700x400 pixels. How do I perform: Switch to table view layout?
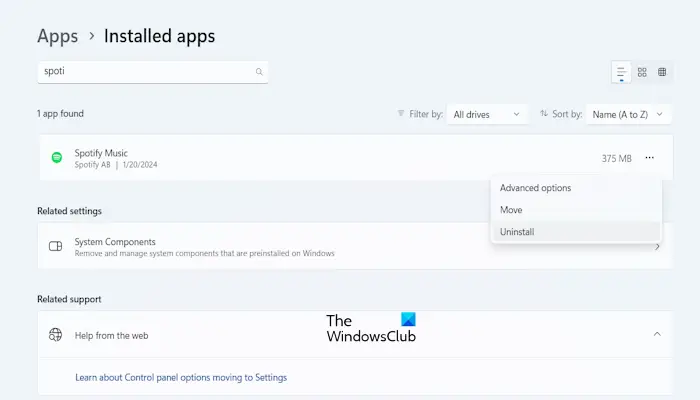(x=662, y=72)
